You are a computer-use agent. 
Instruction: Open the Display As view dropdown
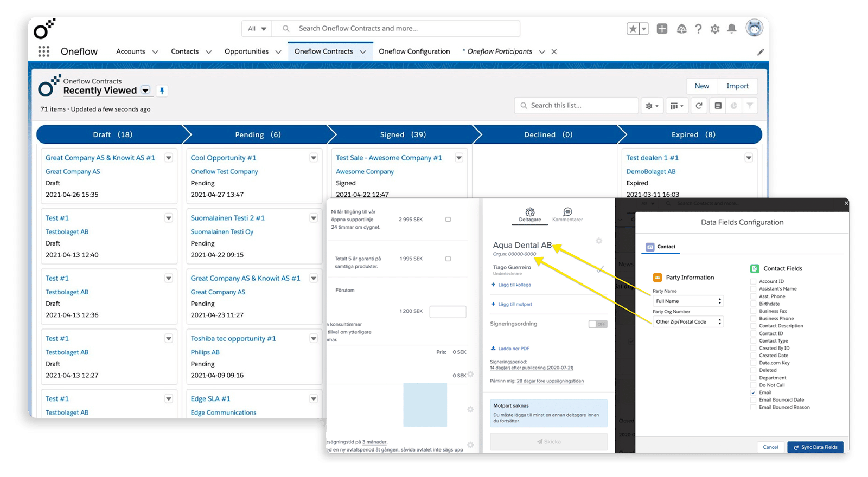tap(677, 106)
